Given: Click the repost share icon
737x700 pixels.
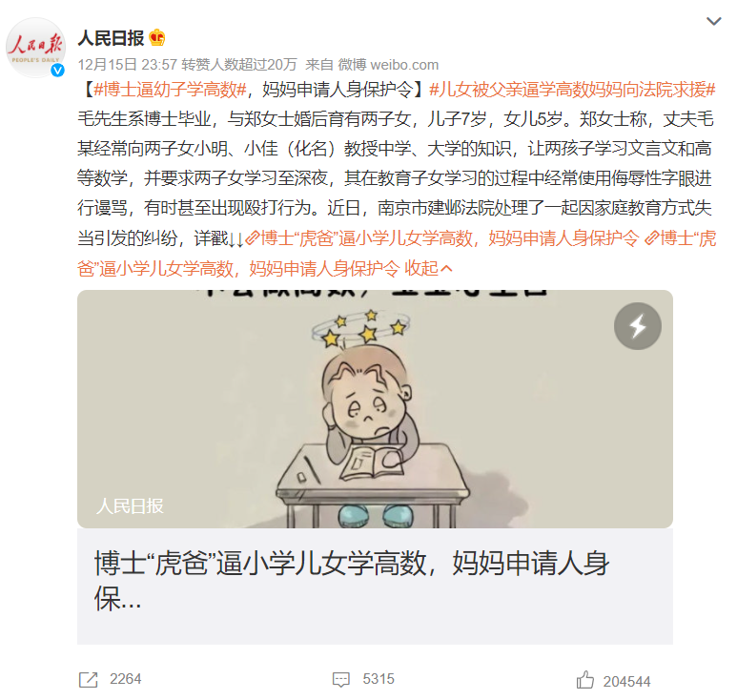Looking at the screenshot, I should (88, 680).
